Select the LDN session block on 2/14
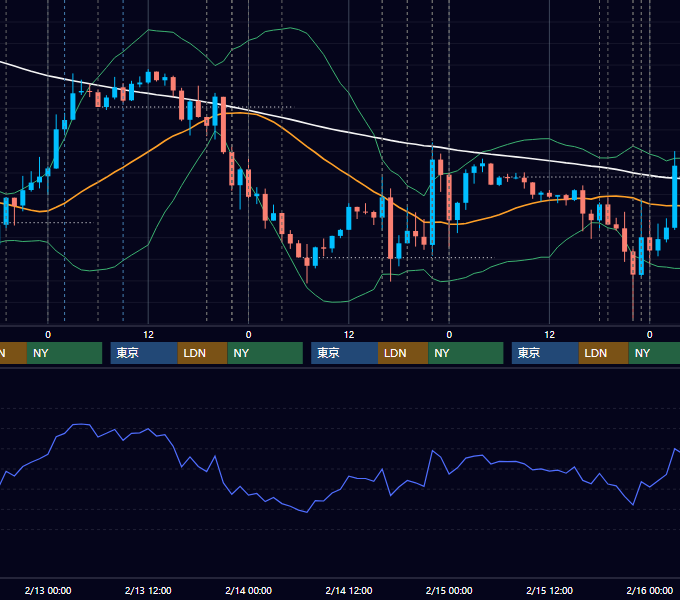This screenshot has height=600, width=680. pyautogui.click(x=403, y=353)
